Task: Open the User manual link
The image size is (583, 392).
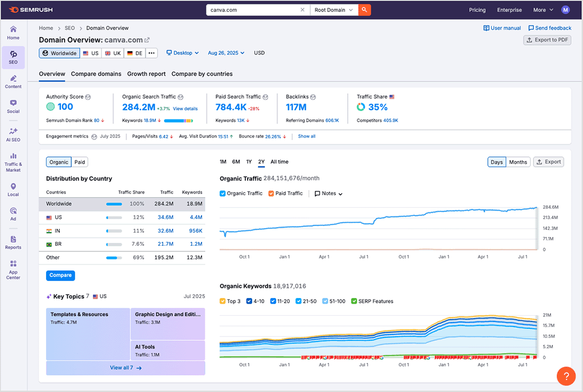Action: [502, 28]
